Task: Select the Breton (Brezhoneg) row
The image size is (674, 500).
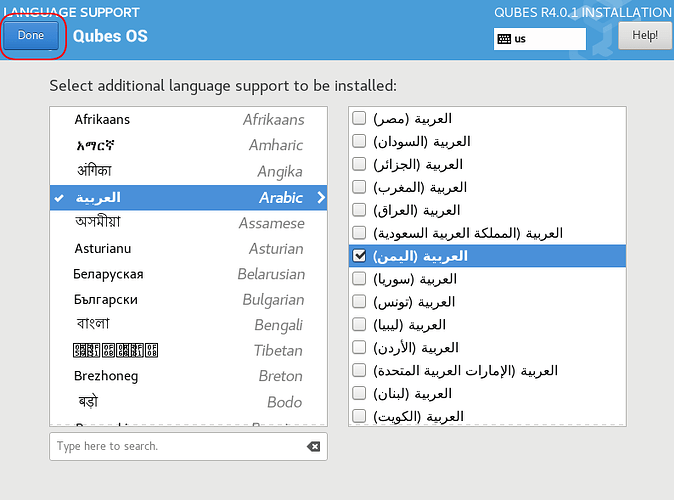Action: tap(188, 376)
